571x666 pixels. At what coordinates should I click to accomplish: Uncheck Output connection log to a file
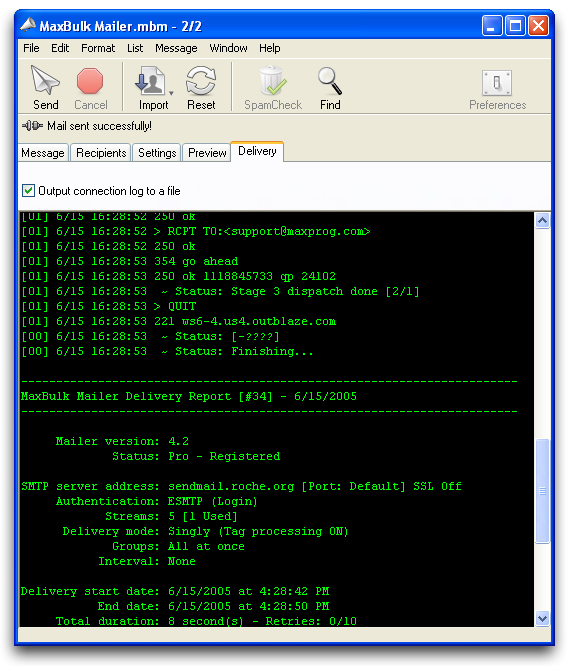28,191
